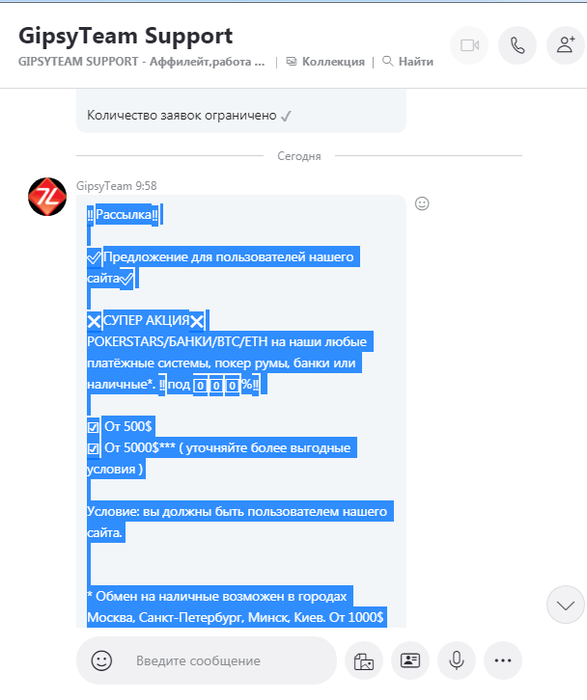The width and height of the screenshot is (587, 700).
Task: Add a new participant to the chat
Action: [x=566, y=46]
